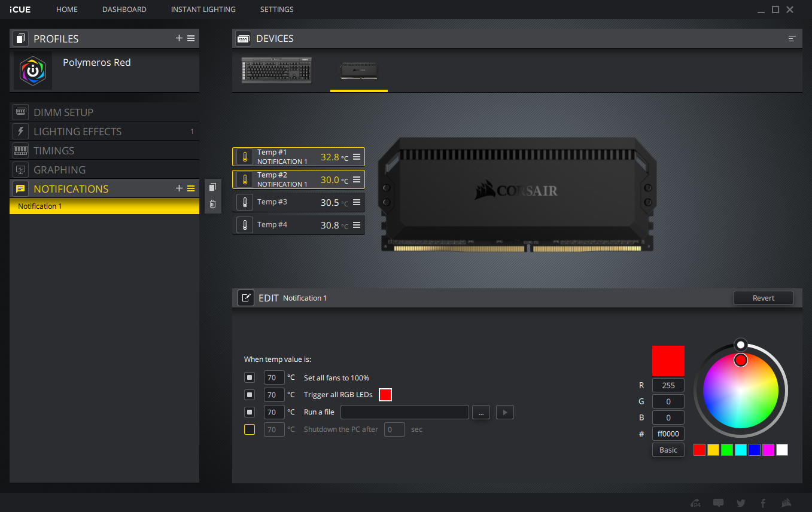Viewport: 812px width, 512px height.
Task: Open the LIGHTING EFFECTS section
Action: 105,131
